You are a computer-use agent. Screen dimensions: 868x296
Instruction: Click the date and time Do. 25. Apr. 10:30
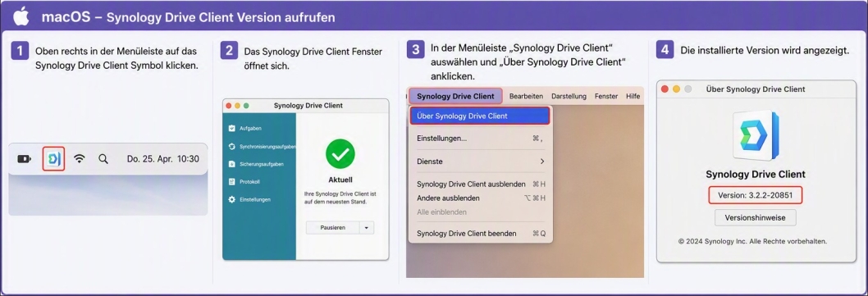tap(162, 159)
